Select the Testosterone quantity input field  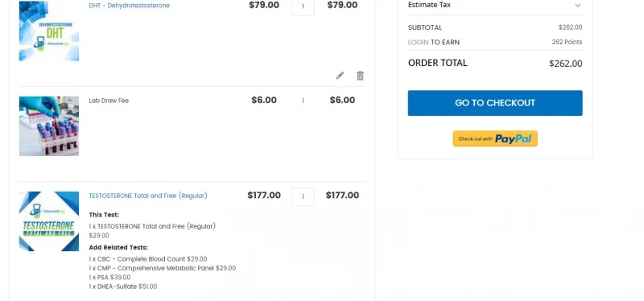(x=303, y=196)
